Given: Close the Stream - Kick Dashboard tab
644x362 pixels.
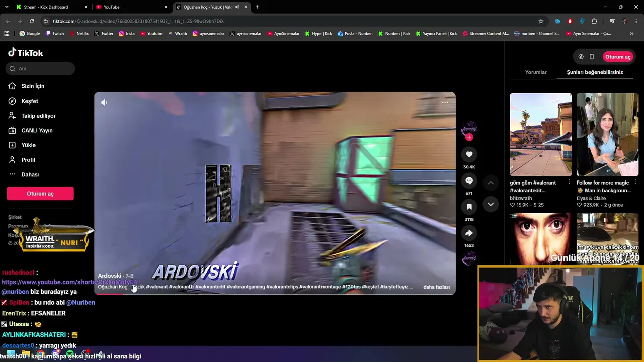Looking at the screenshot, I should click(x=86, y=7).
